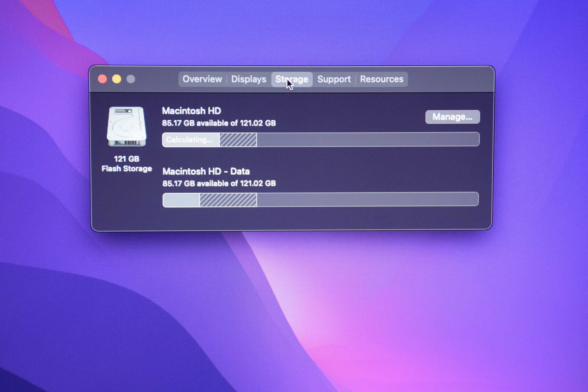Click striped segment of Macintosh HD bar

(238, 140)
